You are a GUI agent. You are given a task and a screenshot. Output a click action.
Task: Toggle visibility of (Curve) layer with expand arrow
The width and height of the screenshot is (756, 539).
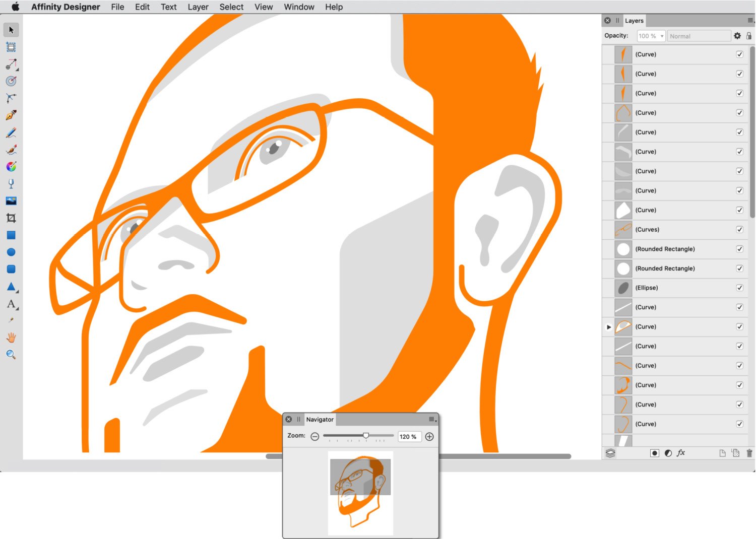739,327
